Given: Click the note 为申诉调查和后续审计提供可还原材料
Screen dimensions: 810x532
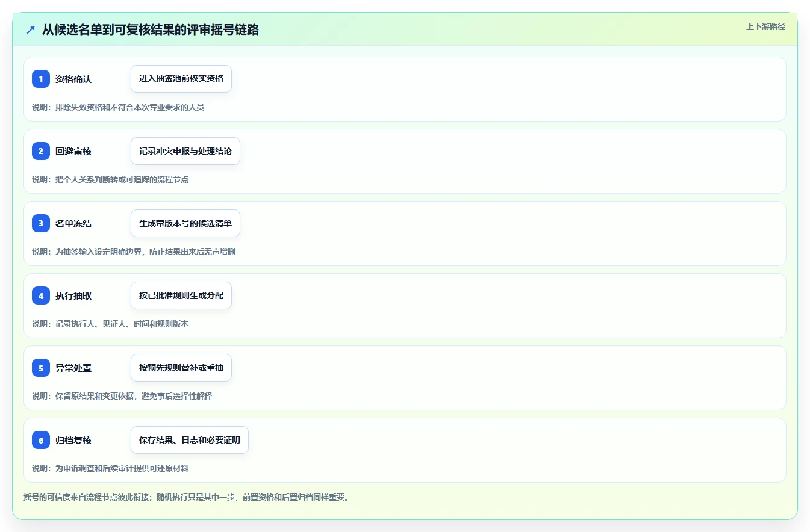Looking at the screenshot, I should click(110, 468).
